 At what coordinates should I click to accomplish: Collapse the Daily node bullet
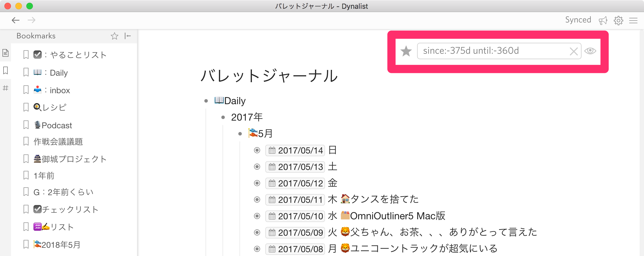point(206,101)
